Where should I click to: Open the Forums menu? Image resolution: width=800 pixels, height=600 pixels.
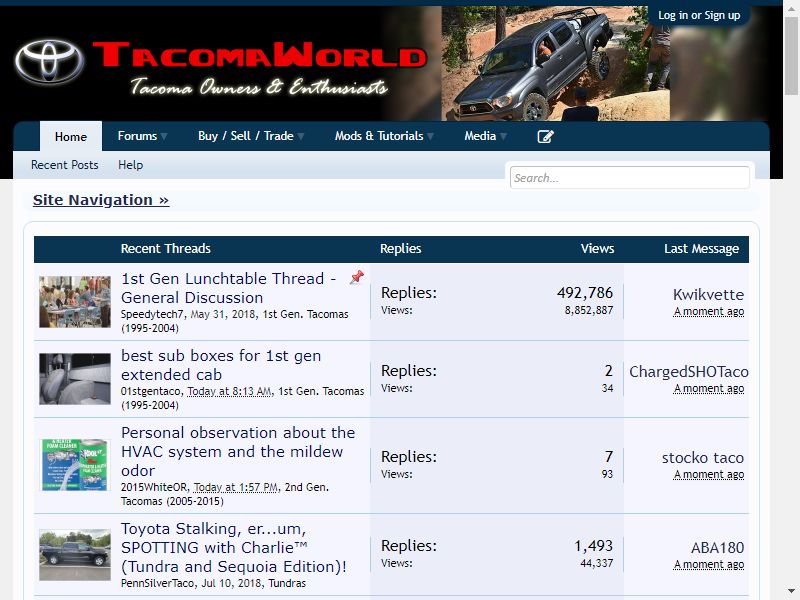[x=137, y=136]
